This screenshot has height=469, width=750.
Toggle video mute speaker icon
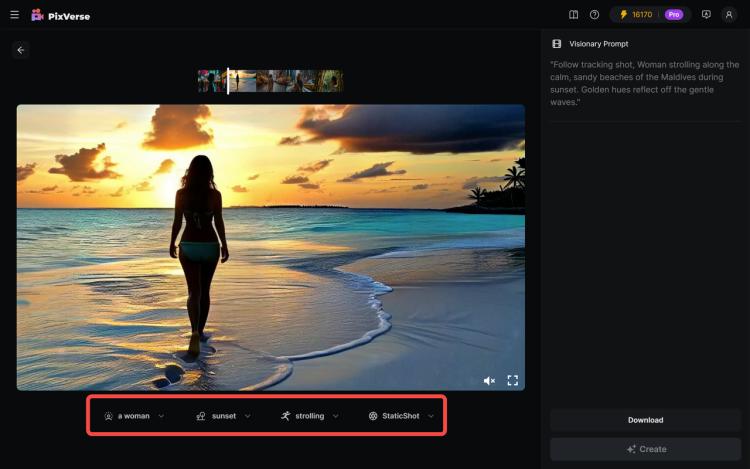tap(489, 381)
